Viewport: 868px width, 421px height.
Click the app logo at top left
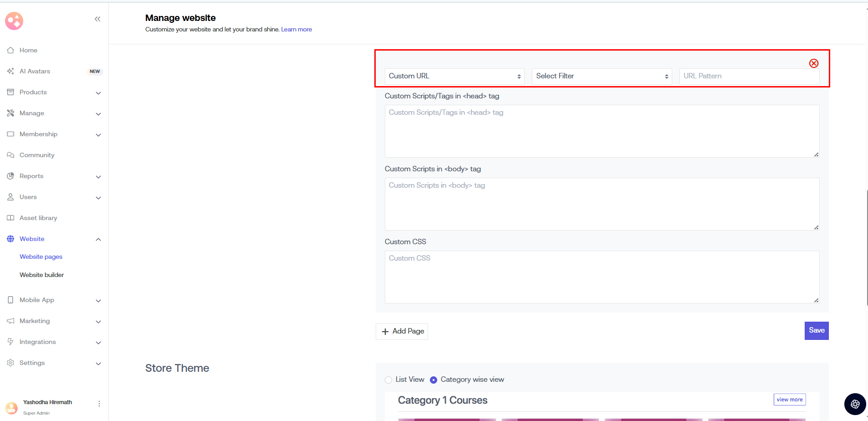pyautogui.click(x=14, y=21)
